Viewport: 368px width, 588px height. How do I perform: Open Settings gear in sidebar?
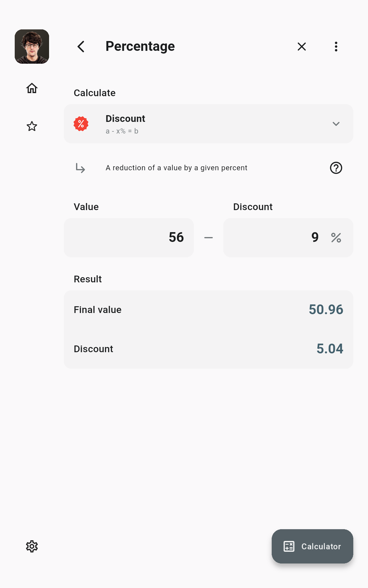[32, 546]
